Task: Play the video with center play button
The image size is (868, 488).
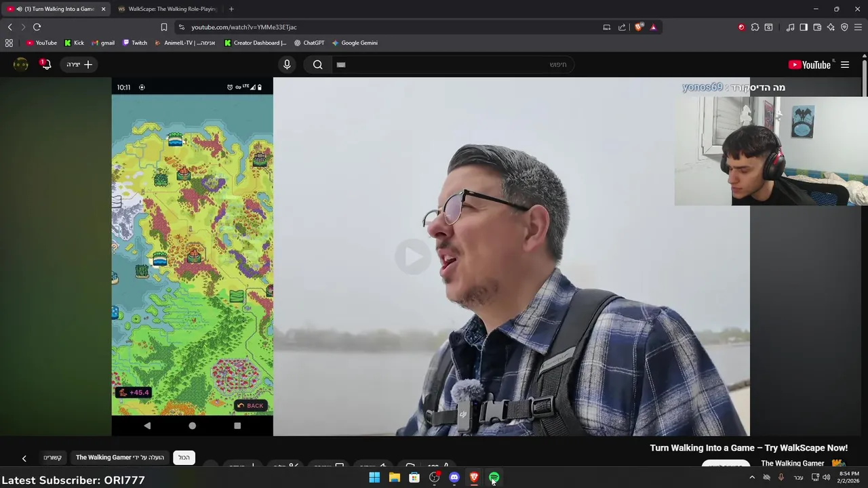Action: point(412,256)
